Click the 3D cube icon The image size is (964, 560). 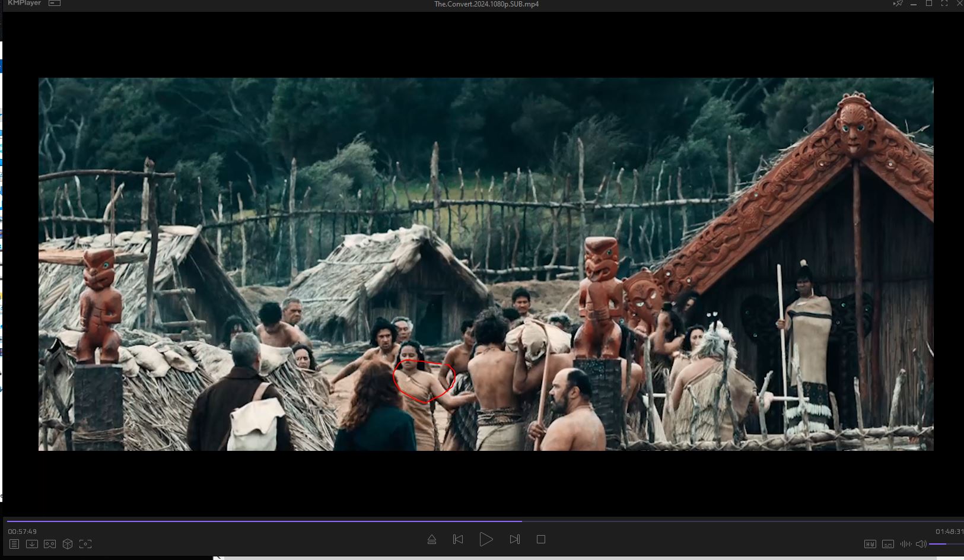click(68, 544)
